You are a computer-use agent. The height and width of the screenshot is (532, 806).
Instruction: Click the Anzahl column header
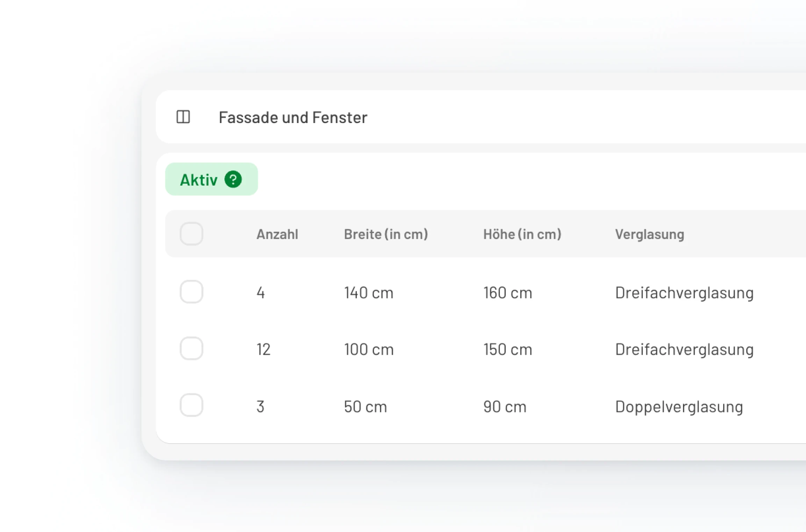[x=277, y=234]
